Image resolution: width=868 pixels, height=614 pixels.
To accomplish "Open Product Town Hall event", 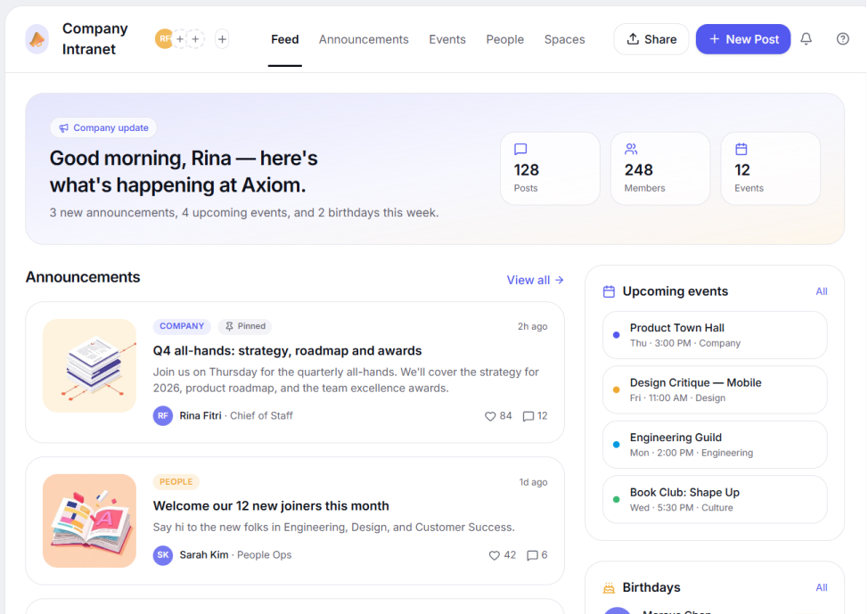I will tap(715, 335).
